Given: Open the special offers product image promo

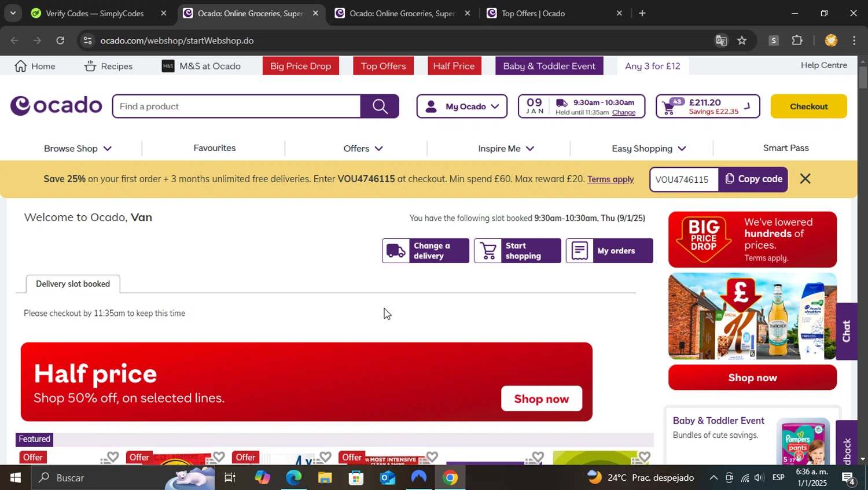Looking at the screenshot, I should (x=752, y=316).
